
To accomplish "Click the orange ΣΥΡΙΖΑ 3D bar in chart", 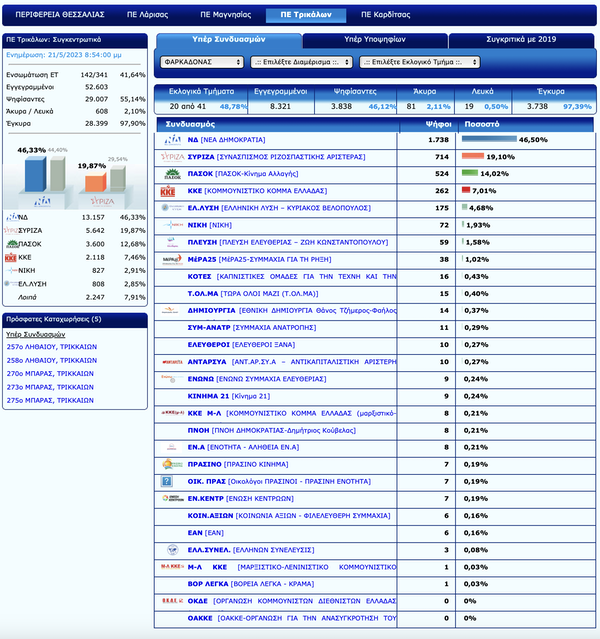I will coord(96,183).
